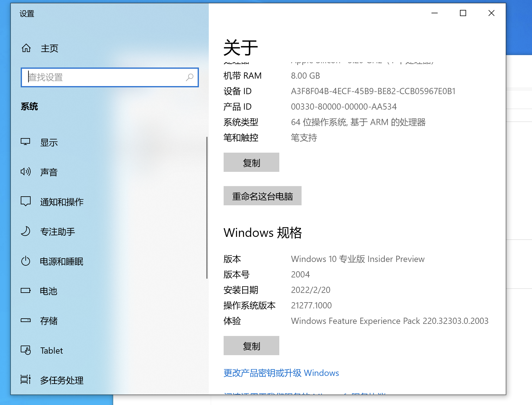Click version number 2004
532x405 pixels.
tap(300, 274)
